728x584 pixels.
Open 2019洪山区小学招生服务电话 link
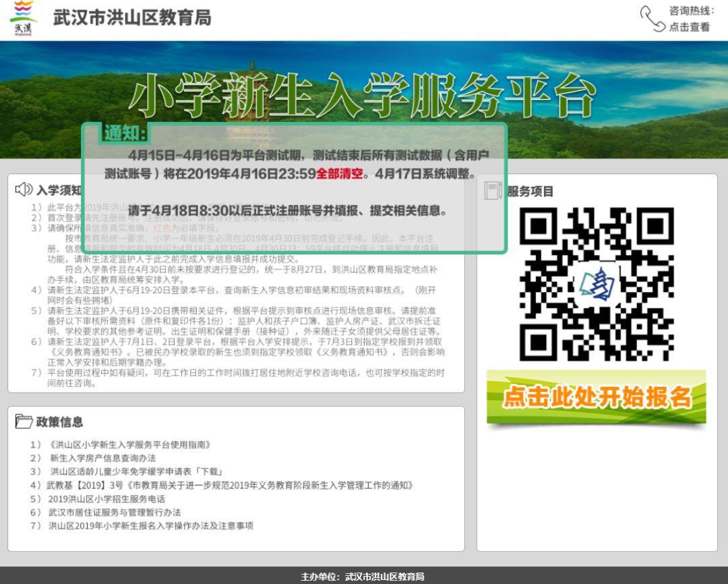(107, 498)
